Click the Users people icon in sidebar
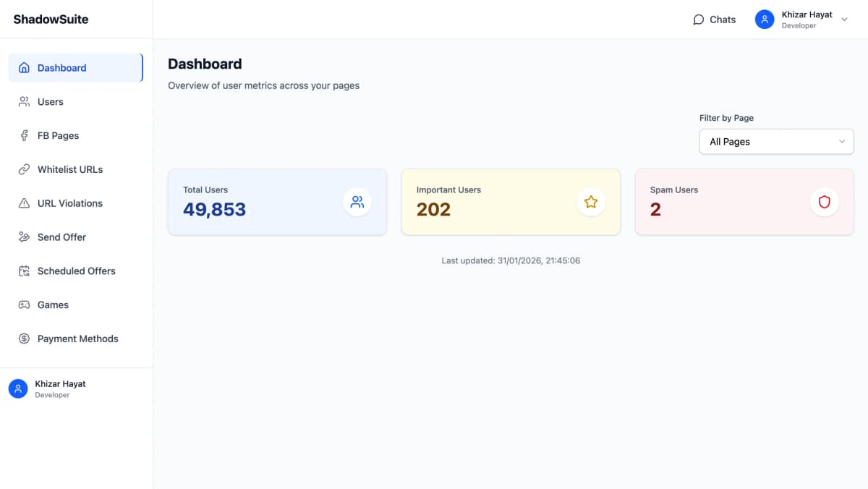 pos(24,102)
